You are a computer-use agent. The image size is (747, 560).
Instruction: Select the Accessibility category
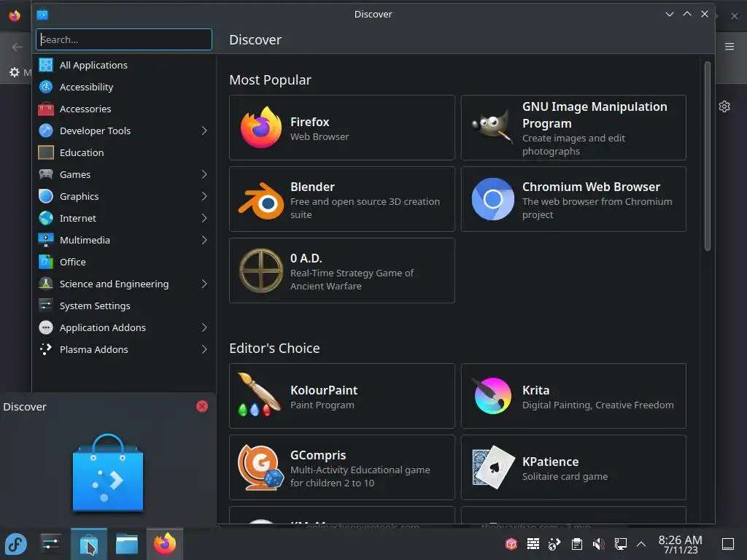click(x=124, y=87)
